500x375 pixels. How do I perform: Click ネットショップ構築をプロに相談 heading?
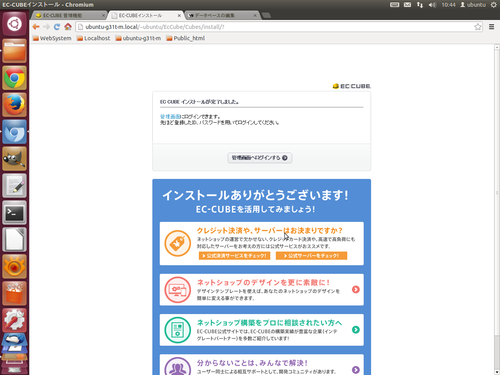269,323
